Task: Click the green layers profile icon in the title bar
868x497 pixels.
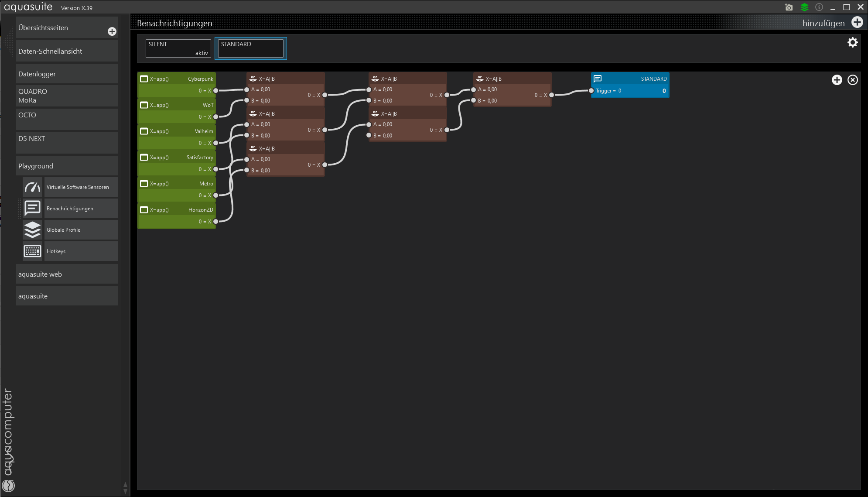Action: pyautogui.click(x=804, y=7)
